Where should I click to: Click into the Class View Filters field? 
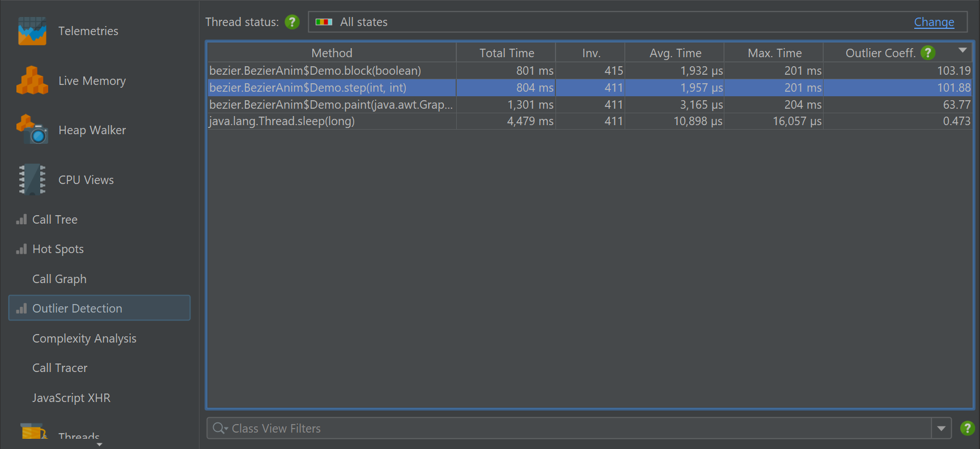(x=569, y=429)
